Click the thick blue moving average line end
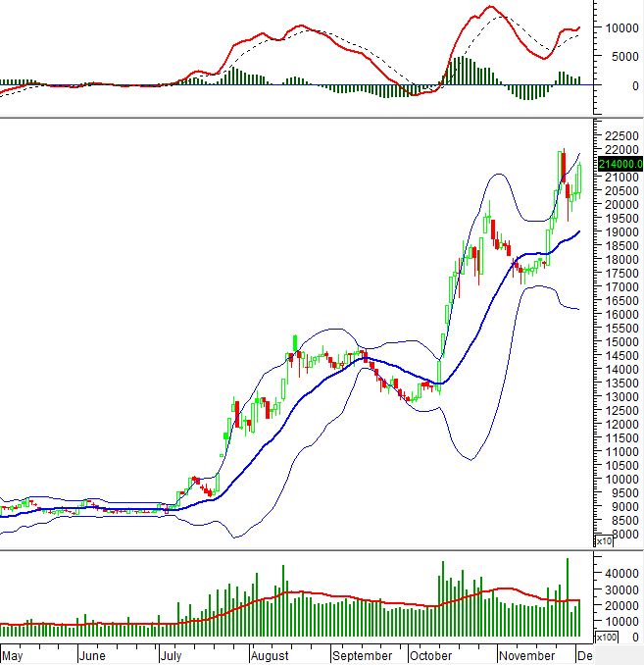 [x=578, y=231]
